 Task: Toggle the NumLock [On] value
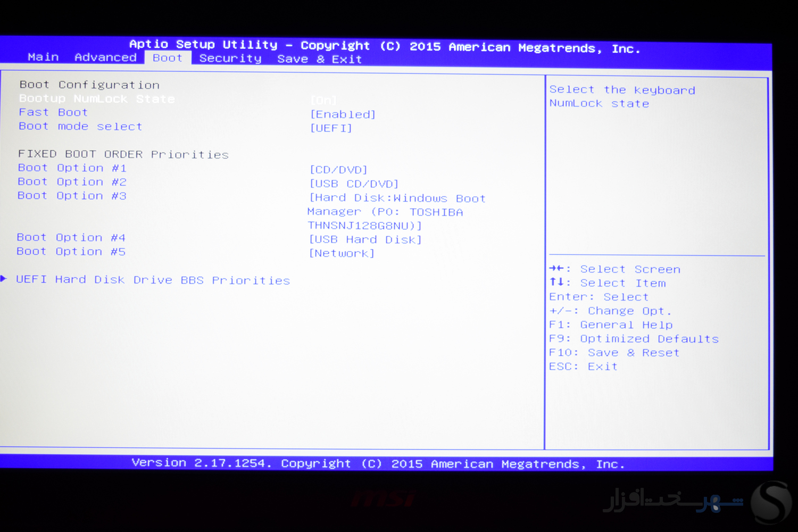pyautogui.click(x=323, y=100)
